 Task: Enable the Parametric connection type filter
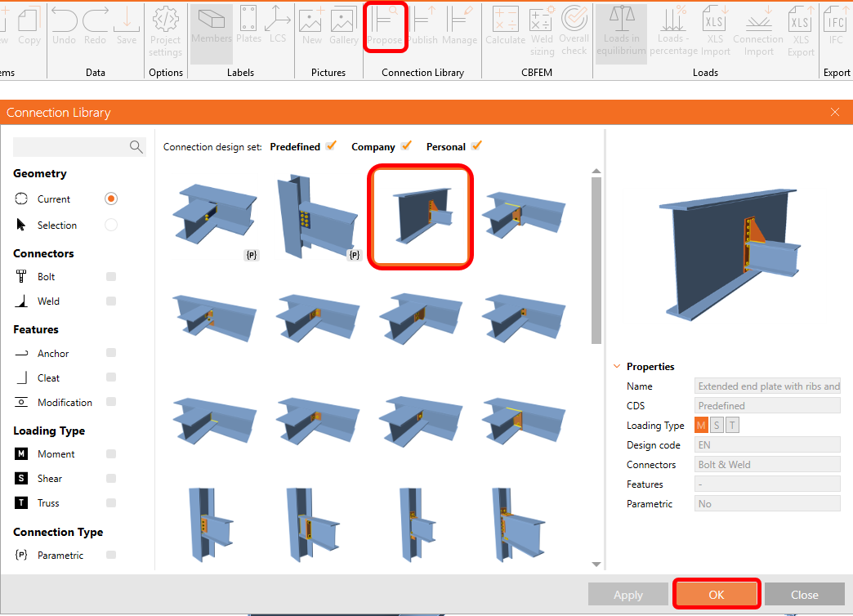coord(111,555)
